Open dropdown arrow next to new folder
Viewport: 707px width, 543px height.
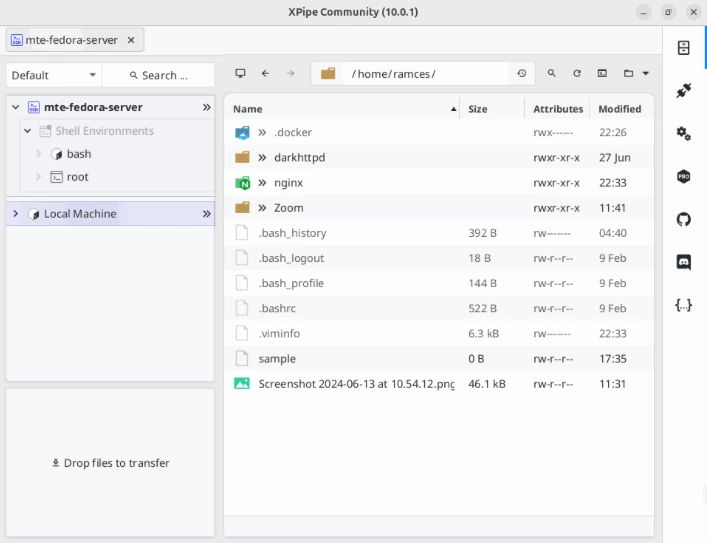pyautogui.click(x=646, y=73)
